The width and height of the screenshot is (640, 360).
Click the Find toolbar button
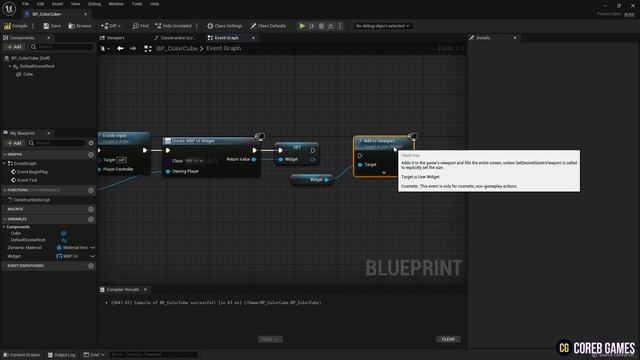point(140,26)
